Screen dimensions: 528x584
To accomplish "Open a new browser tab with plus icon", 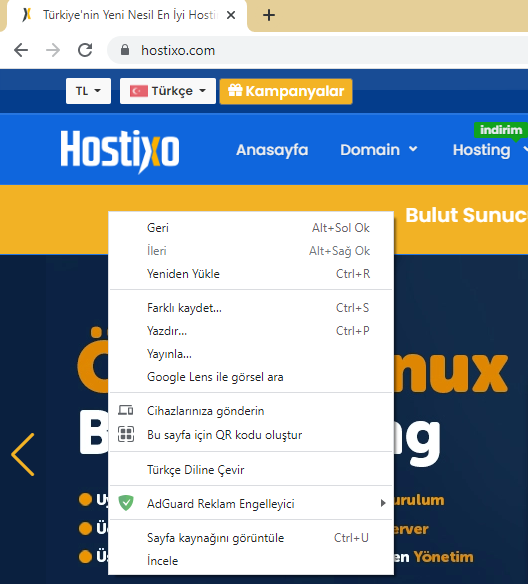I will 269,15.
